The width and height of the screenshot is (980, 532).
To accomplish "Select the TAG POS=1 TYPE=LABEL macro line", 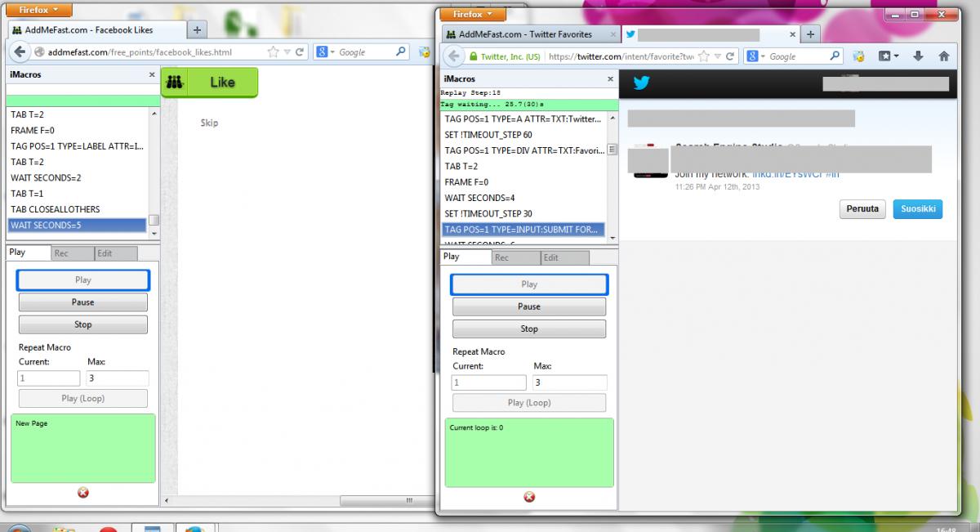I will pos(78,146).
